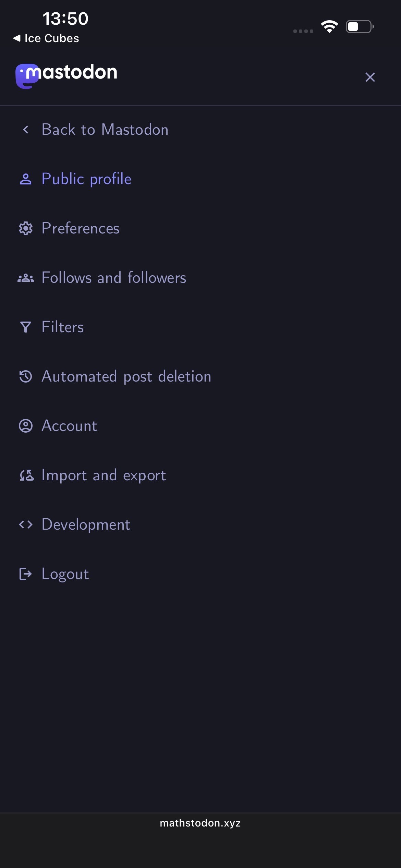This screenshot has width=401, height=868.
Task: Open the Public profile menu item
Action: (x=86, y=179)
